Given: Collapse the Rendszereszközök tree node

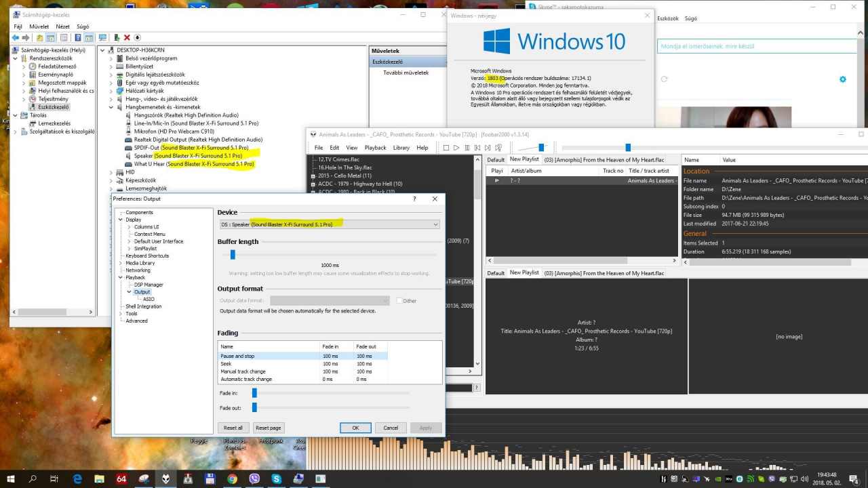Looking at the screenshot, I should [15, 58].
